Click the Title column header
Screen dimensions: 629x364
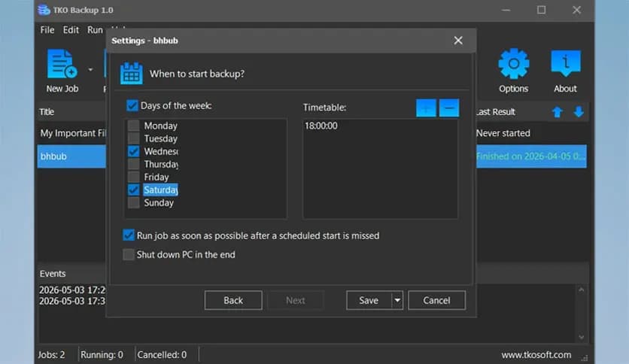coord(47,112)
